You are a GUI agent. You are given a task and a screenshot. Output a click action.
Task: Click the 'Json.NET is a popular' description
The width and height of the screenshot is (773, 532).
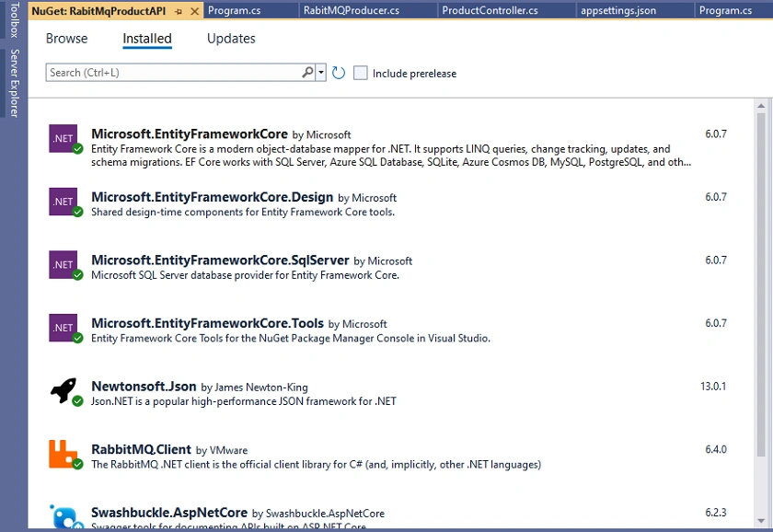point(244,401)
